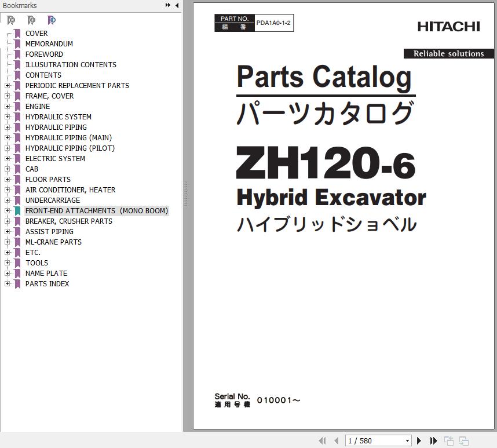
Task: Expand the ML-CRANE PARTS node
Action: 7,242
